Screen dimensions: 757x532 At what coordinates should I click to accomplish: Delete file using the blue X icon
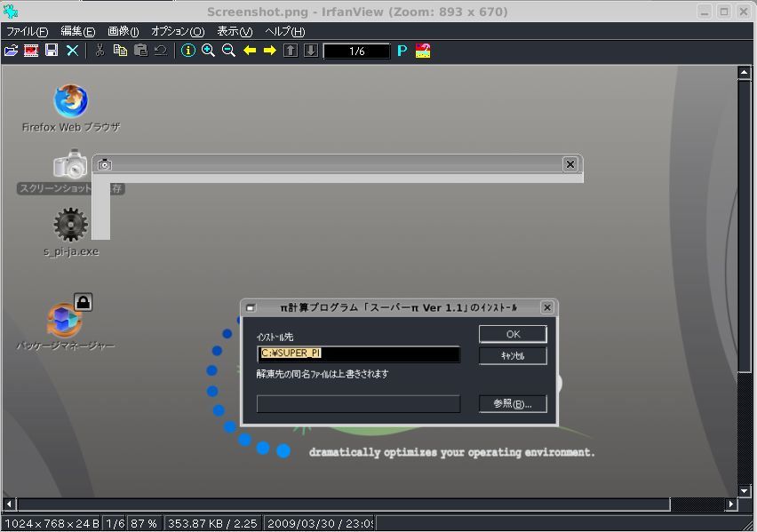click(73, 51)
